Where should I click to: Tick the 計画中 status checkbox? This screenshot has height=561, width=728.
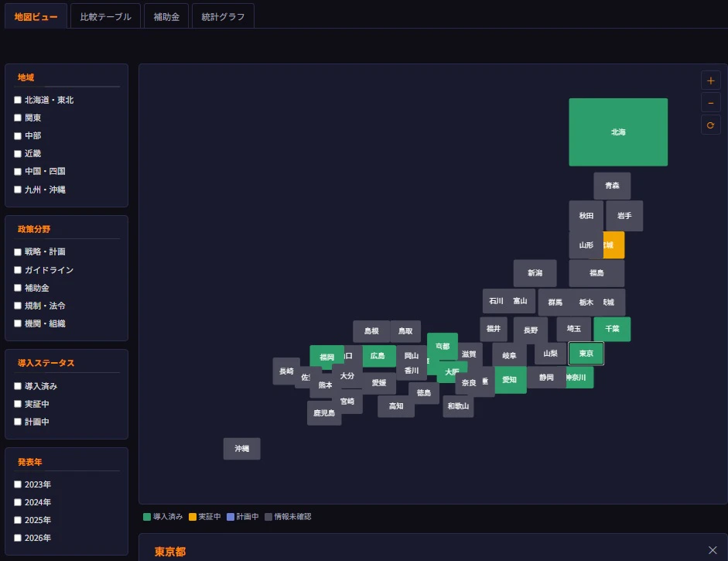(x=18, y=422)
